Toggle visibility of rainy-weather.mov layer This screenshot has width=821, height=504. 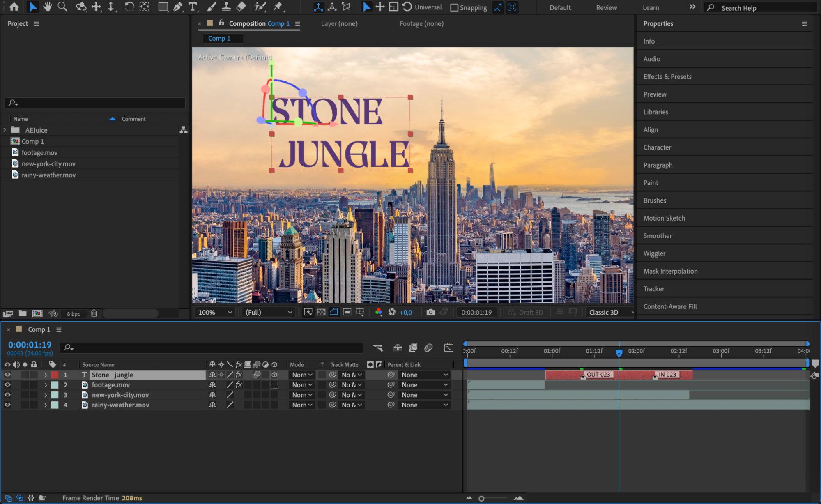pos(7,405)
